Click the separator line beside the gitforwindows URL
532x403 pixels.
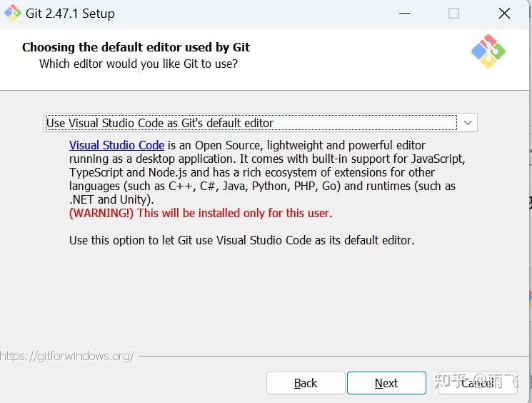coord(328,355)
